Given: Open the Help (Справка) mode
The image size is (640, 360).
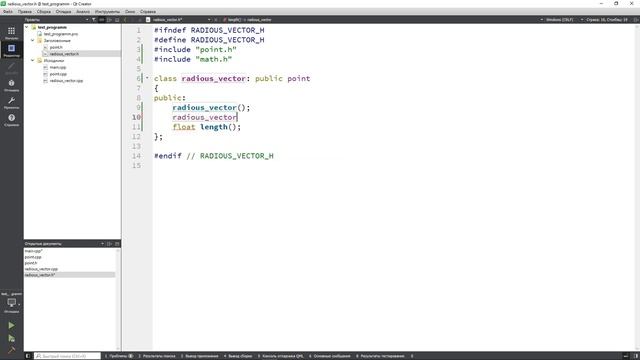Looking at the screenshot, I should [x=11, y=120].
